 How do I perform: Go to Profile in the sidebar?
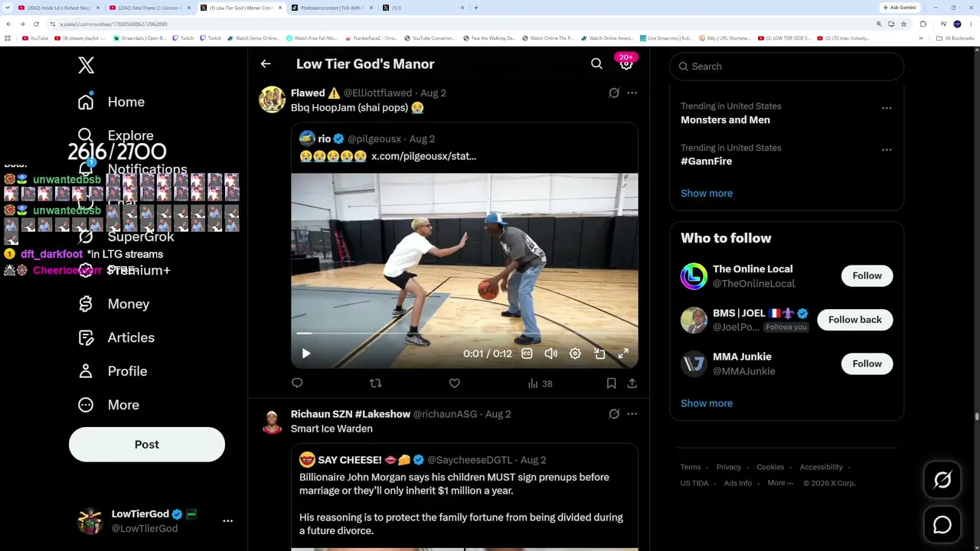[112, 371]
